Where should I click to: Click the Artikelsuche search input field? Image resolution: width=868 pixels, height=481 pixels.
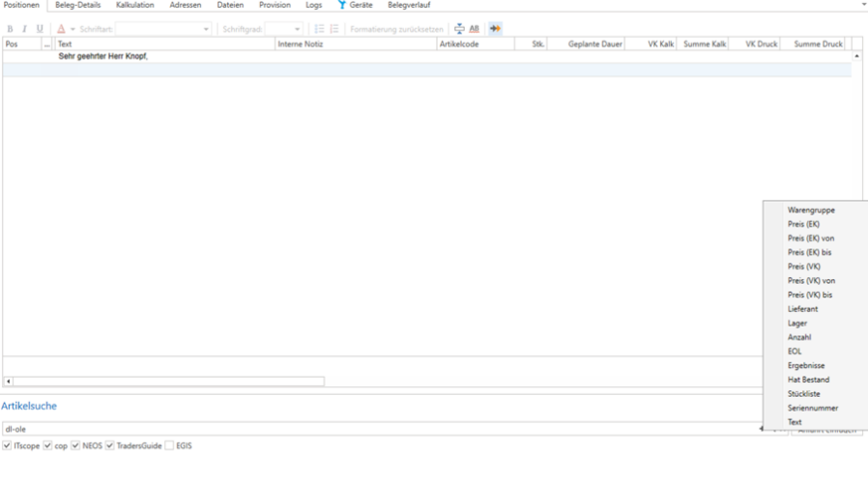click(x=377, y=429)
